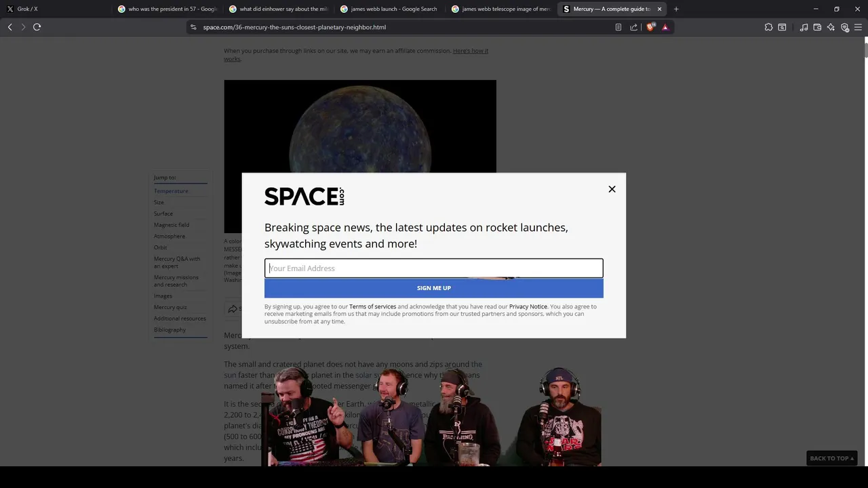Reload the current page
This screenshot has width=868, height=488.
[37, 27]
